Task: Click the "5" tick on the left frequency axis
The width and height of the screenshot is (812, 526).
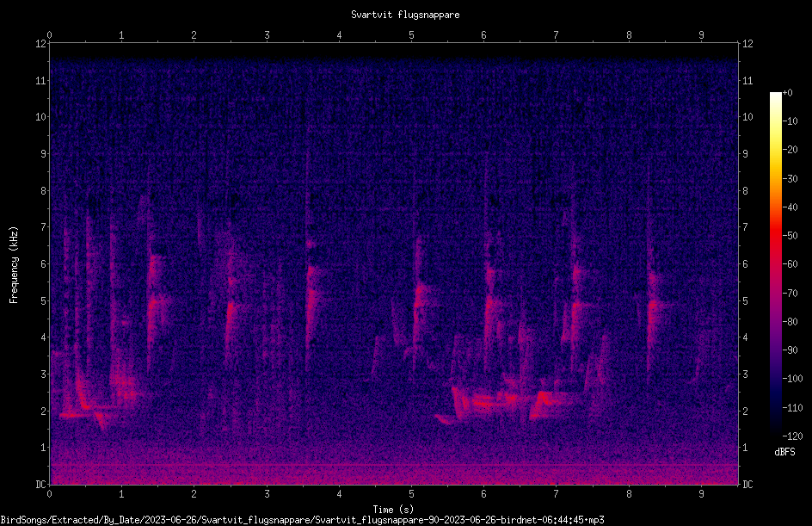Action: click(x=43, y=300)
